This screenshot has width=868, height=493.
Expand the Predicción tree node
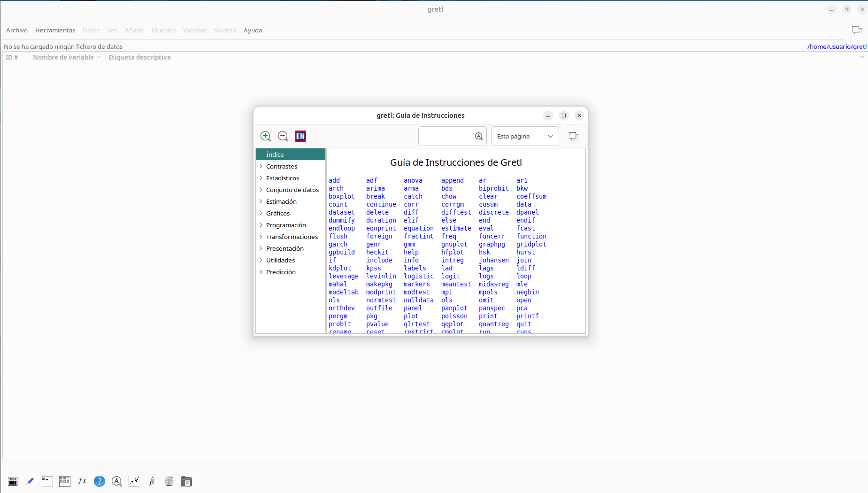tap(261, 272)
